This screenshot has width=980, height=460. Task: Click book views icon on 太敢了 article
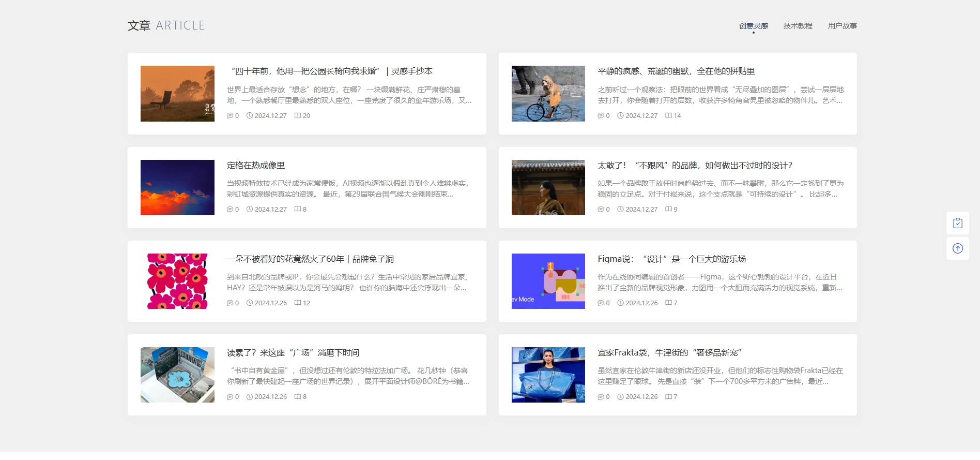(669, 210)
